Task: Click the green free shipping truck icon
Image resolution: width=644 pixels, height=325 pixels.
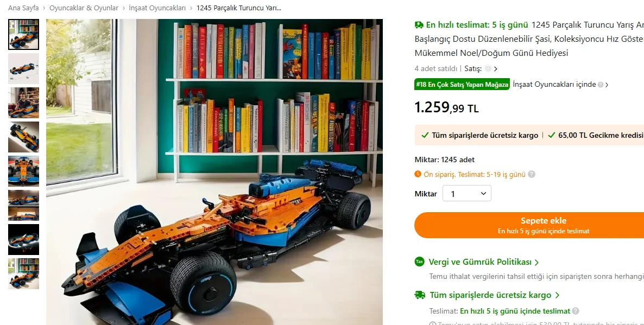Action: click(420, 295)
